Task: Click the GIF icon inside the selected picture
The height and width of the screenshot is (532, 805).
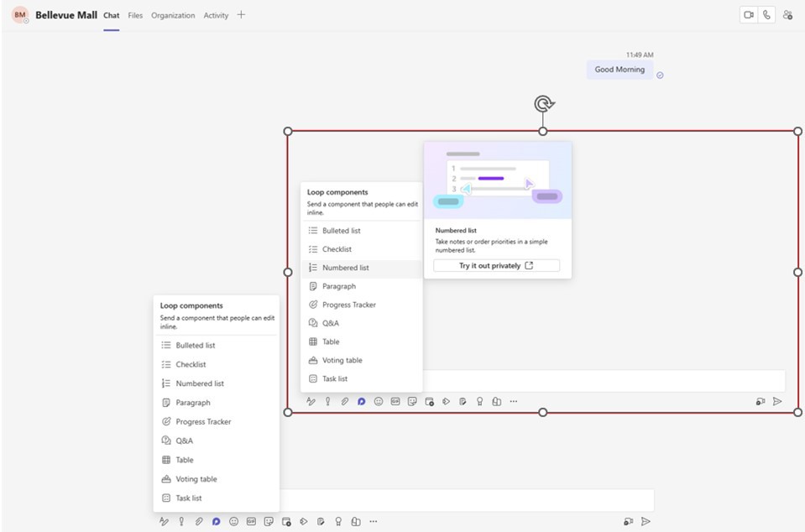Action: click(x=395, y=401)
